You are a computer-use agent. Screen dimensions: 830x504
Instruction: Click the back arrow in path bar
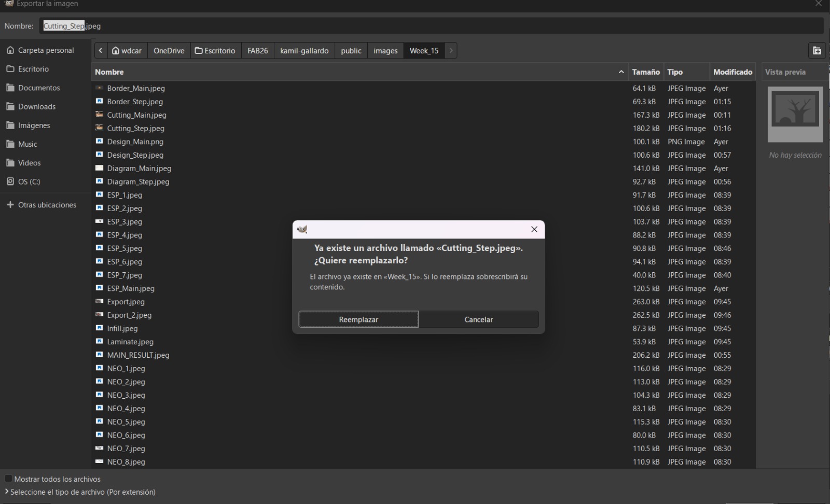pos(101,50)
